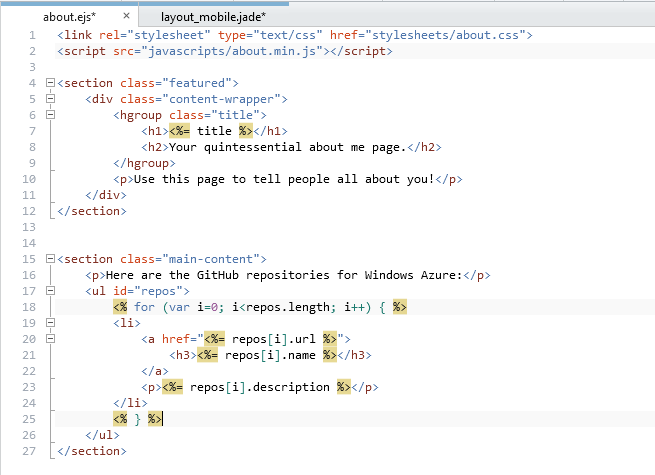Click the <li> tag on line 19
The image size is (655, 475).
click(127, 323)
